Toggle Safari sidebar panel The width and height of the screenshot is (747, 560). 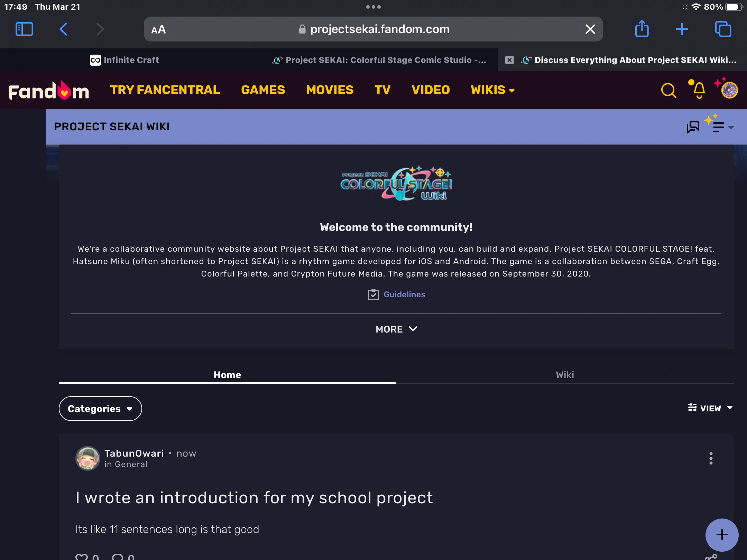pyautogui.click(x=24, y=29)
